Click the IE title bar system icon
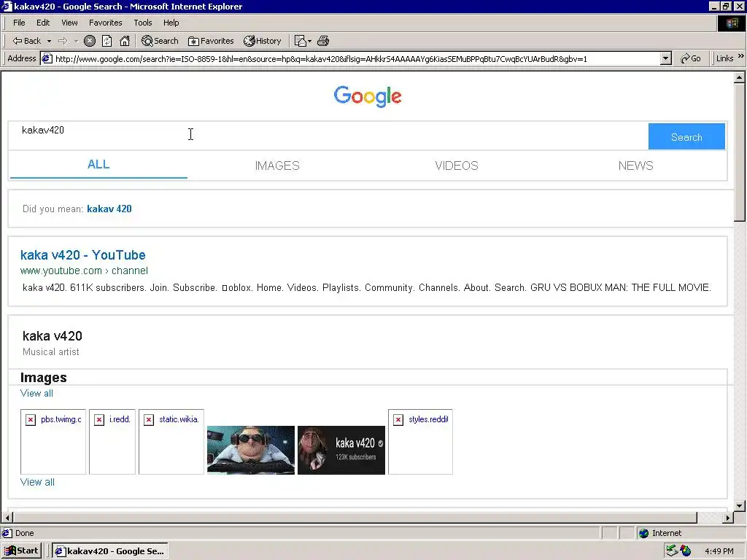 [7, 6]
